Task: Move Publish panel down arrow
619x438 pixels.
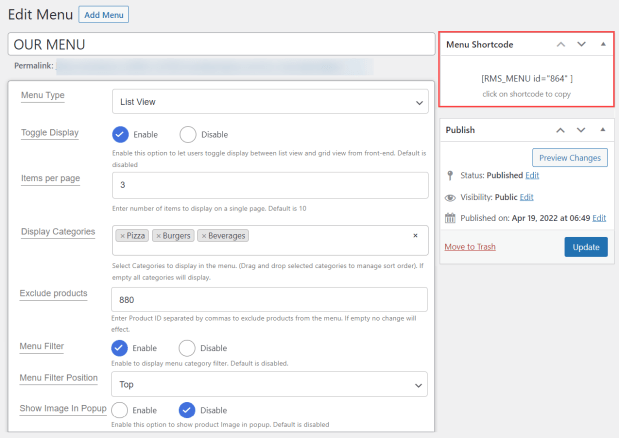Action: (x=581, y=130)
